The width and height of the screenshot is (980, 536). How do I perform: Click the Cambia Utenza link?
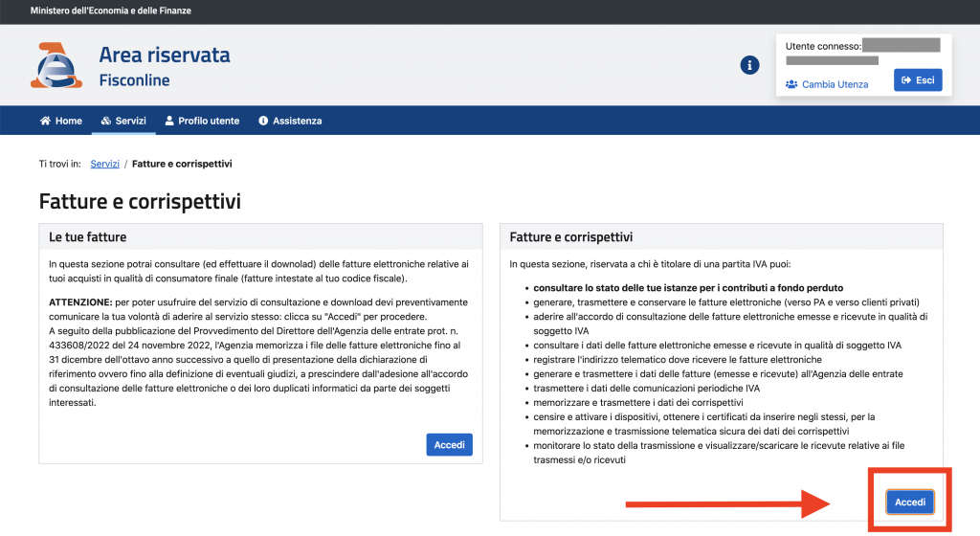tap(835, 84)
